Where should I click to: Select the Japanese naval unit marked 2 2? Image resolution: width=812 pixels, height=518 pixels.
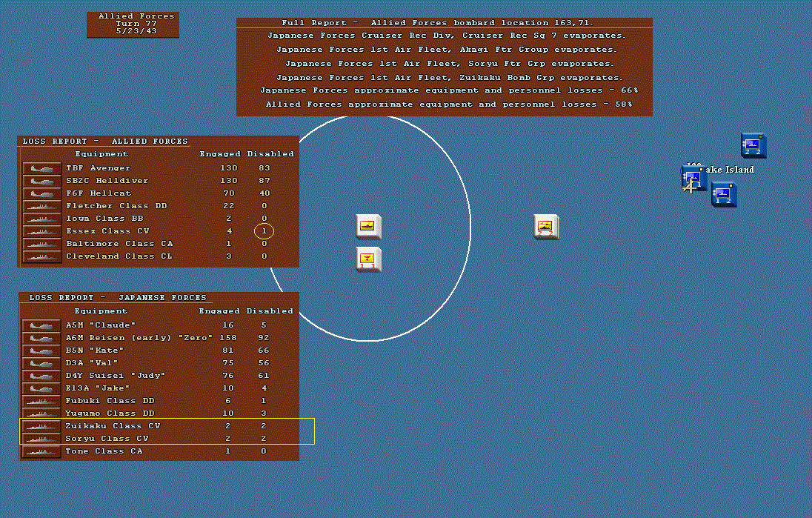[x=546, y=226]
